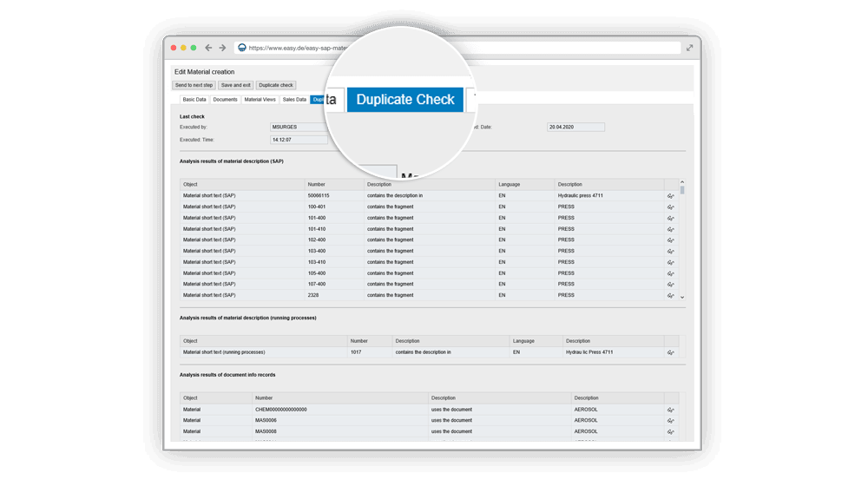
Task: Switch to Sales Data tab
Action: (294, 100)
